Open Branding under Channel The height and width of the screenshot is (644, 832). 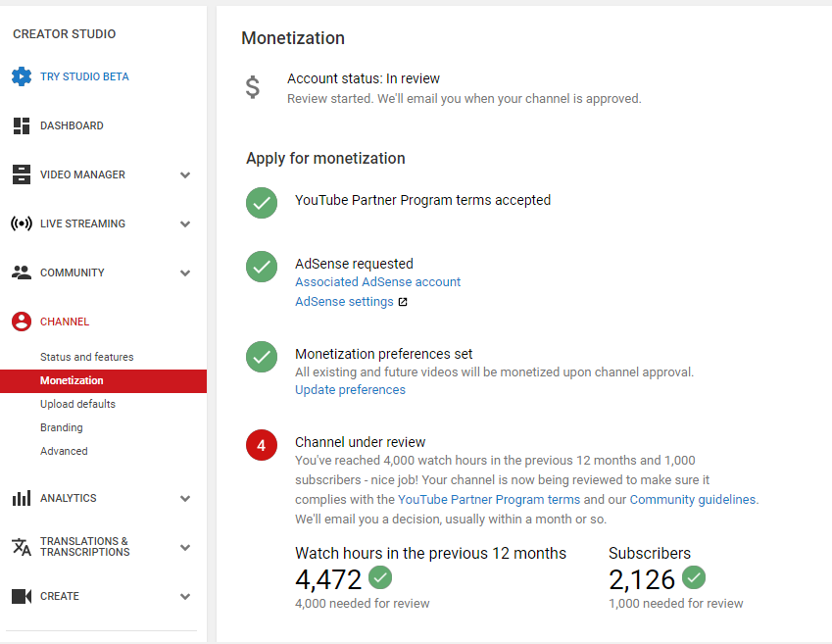click(x=62, y=427)
